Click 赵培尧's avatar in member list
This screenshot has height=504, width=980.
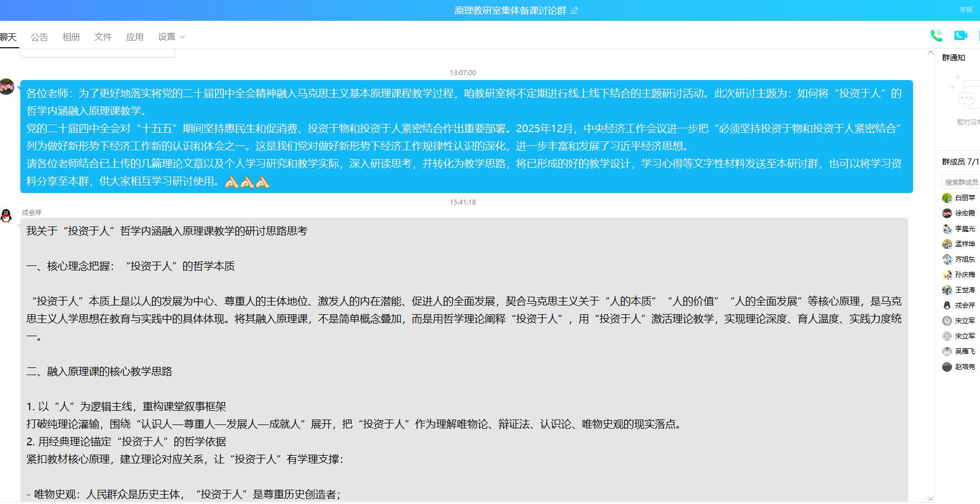[947, 367]
